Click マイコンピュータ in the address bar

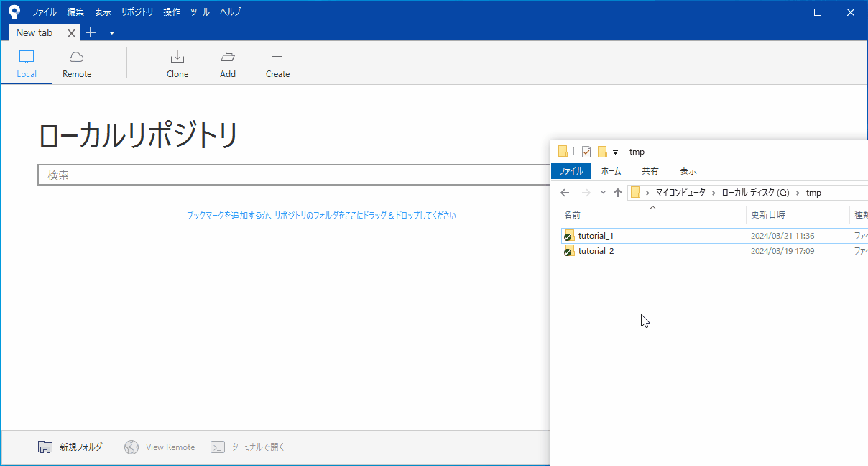[x=680, y=193]
